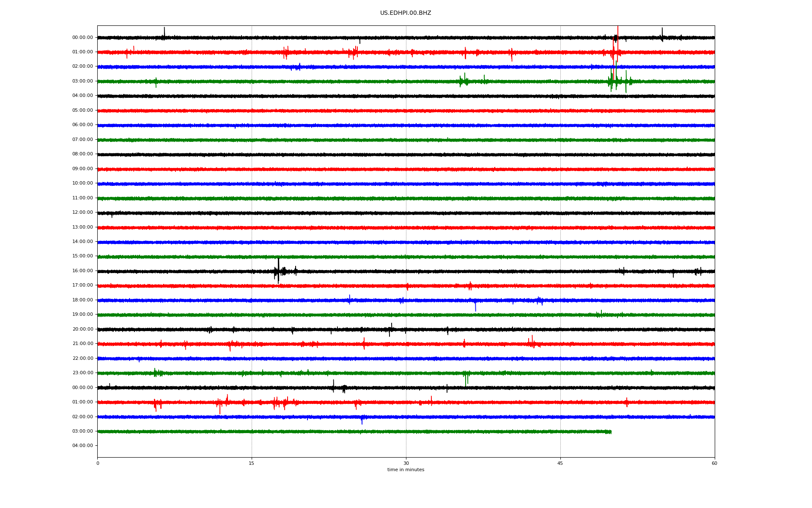
Task: Click the 10:00:00 blue trace label
Action: tap(82, 183)
